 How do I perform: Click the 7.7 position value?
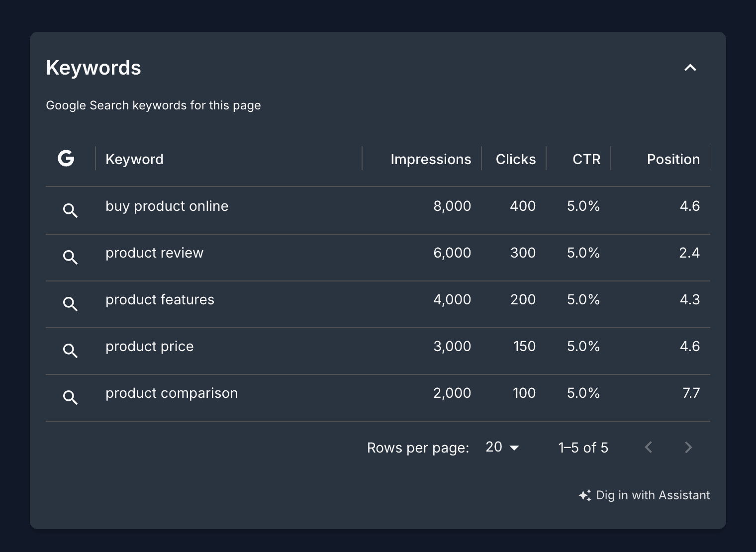tap(691, 393)
